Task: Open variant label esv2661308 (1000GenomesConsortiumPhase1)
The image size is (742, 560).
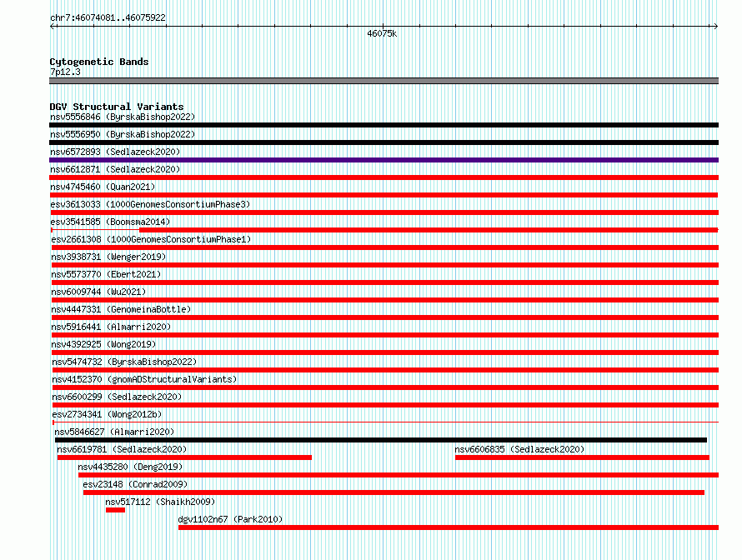Action: [x=151, y=239]
